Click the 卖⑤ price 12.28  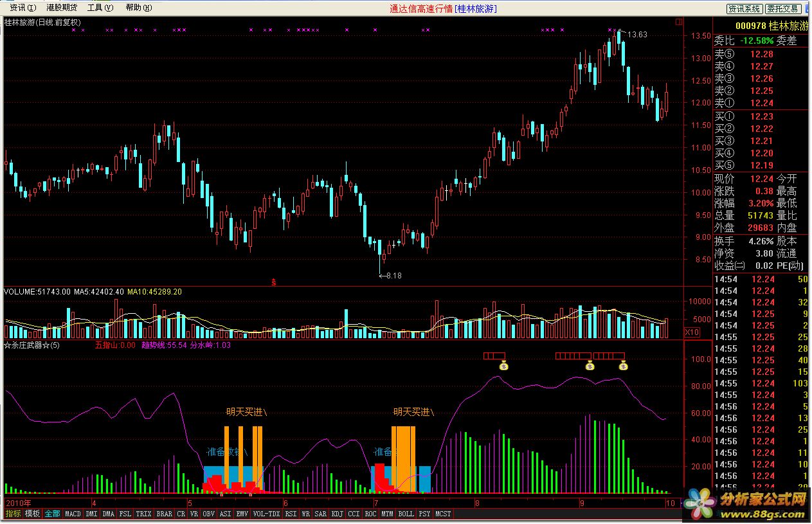click(x=762, y=55)
